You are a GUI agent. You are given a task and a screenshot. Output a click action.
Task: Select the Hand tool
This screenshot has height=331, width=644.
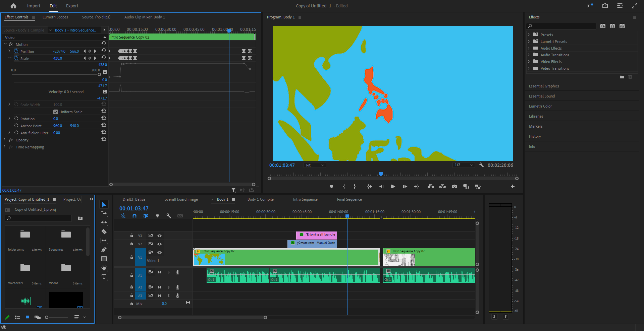(104, 268)
